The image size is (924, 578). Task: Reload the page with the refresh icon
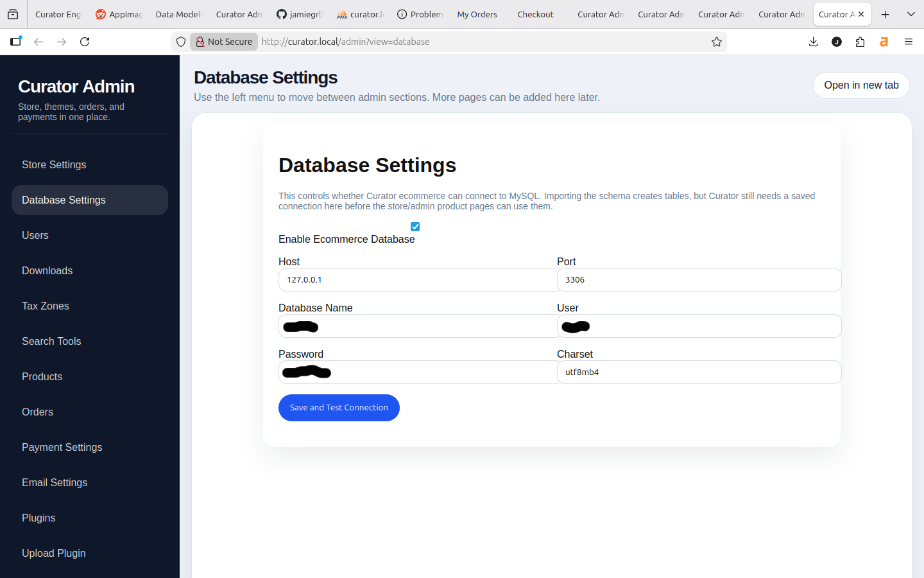[85, 42]
